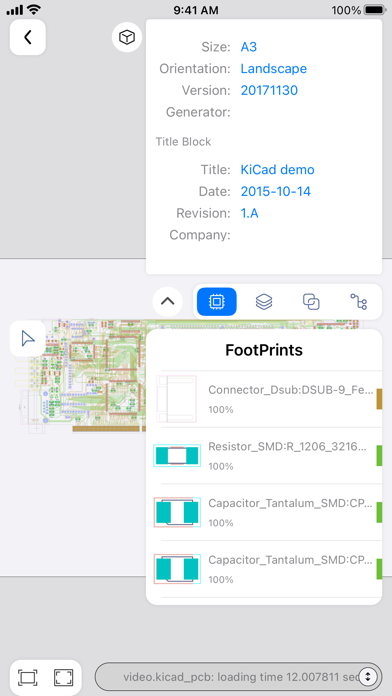Screen dimensions: 392x696
Task: Tap the Landscape orientation value
Action: 273,69
